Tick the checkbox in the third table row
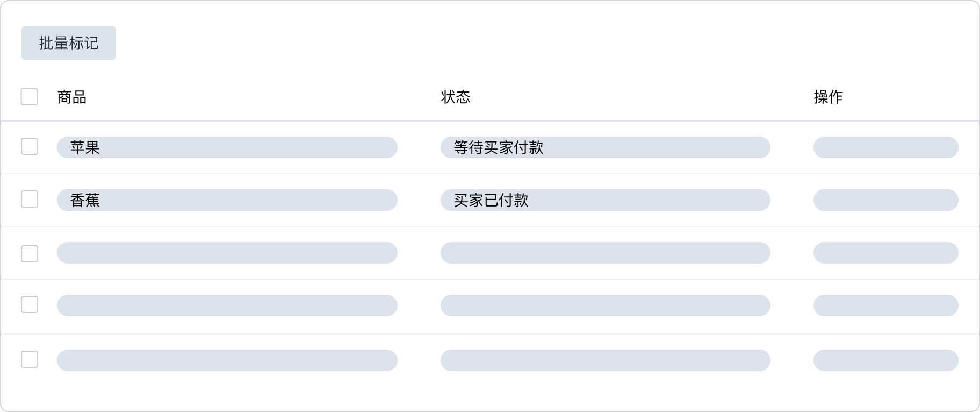980x412 pixels. click(30, 253)
